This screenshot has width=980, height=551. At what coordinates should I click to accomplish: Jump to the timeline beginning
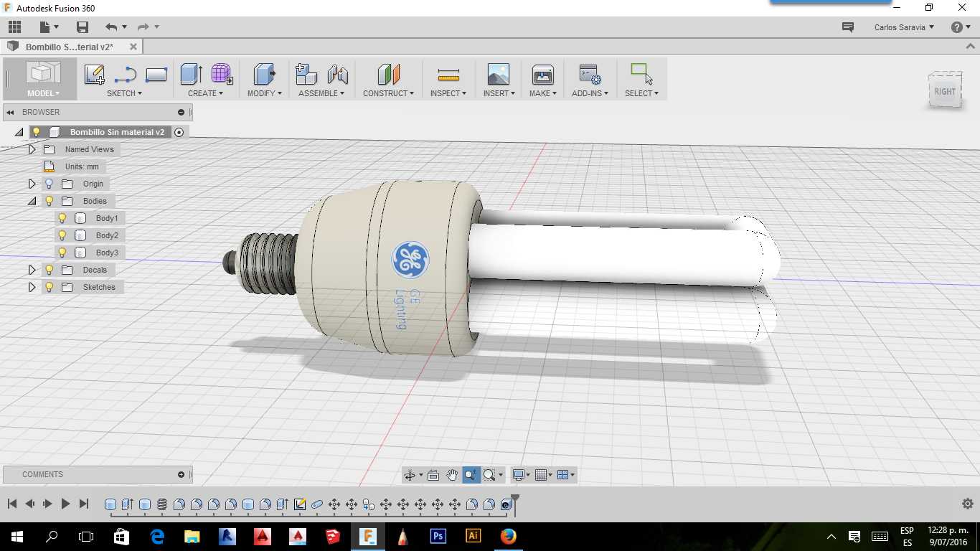point(12,504)
